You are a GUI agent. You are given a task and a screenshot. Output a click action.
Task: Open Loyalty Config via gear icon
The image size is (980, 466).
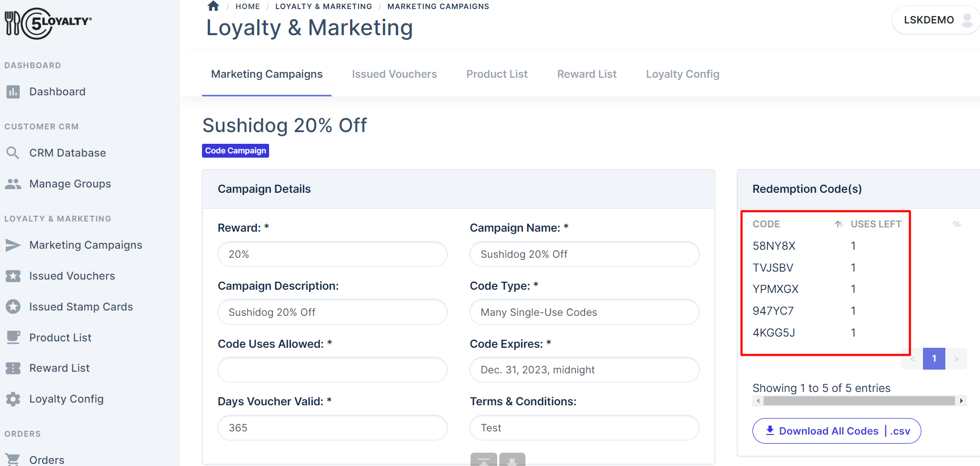coord(13,398)
